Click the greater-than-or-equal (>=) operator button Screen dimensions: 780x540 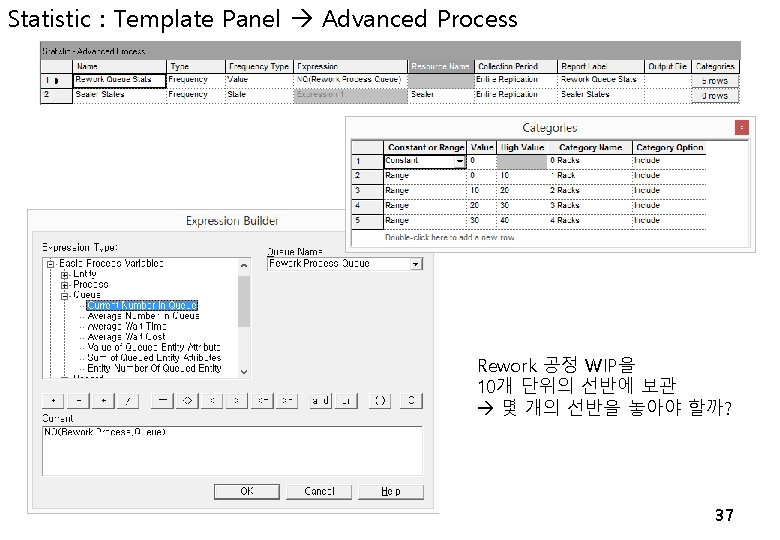(x=287, y=401)
